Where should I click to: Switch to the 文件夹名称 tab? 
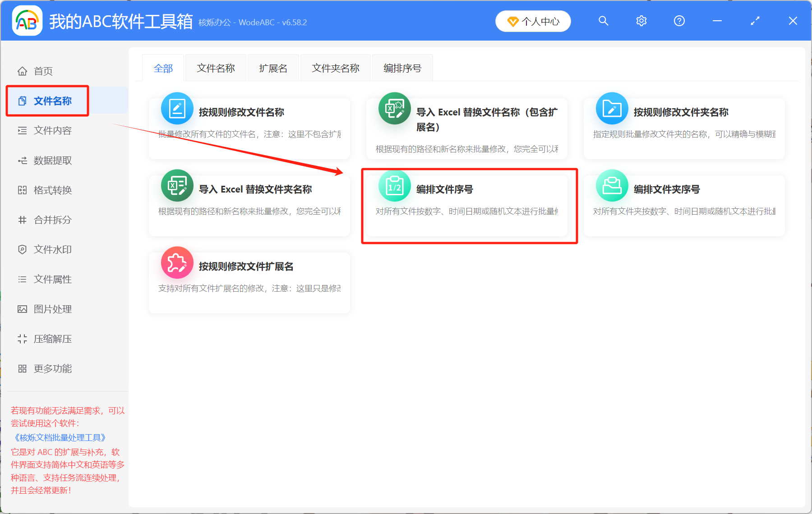[x=335, y=68]
